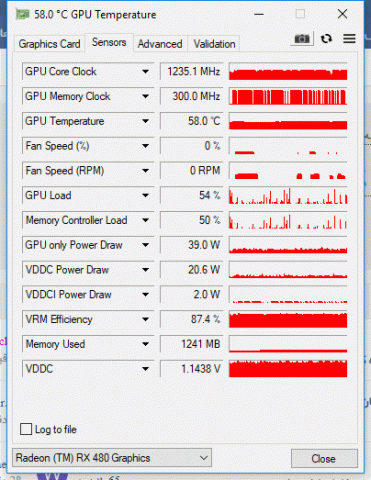
Task: Click the GPU Core Clock history graph
Action: coord(288,71)
